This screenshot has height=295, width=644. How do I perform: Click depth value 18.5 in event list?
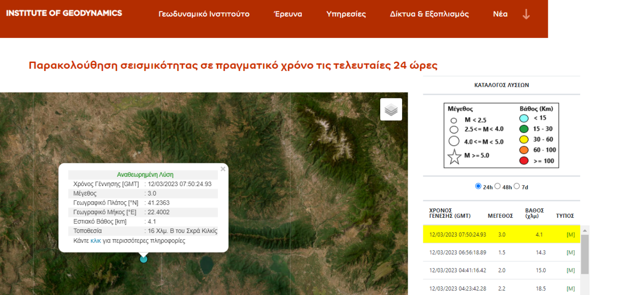click(x=541, y=288)
